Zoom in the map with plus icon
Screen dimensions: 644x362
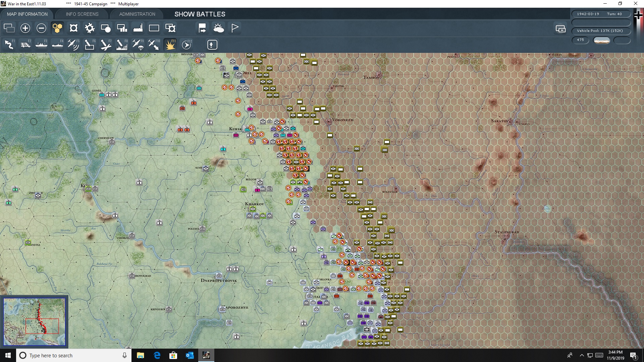coord(25,28)
